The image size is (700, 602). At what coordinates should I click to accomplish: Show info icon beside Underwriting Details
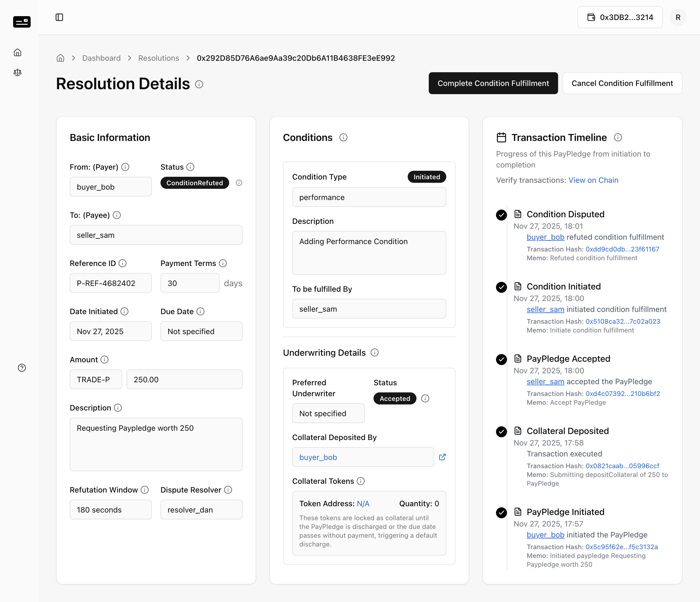click(x=375, y=352)
